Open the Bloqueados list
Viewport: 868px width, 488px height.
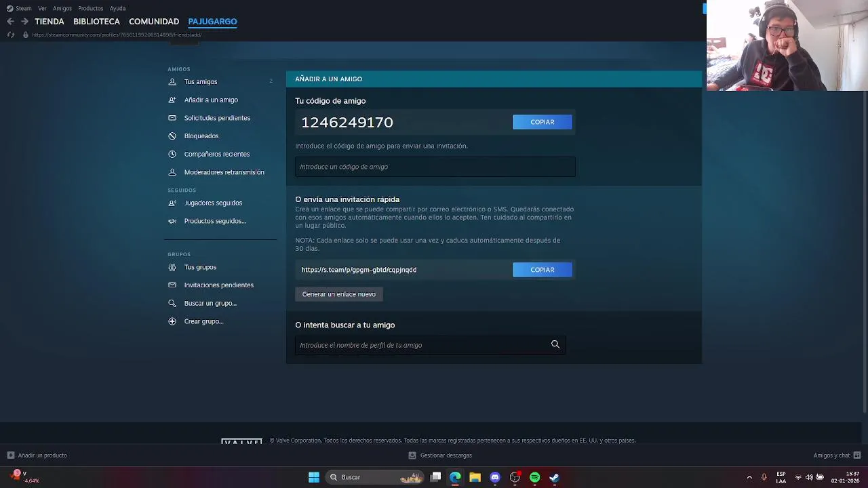[201, 136]
